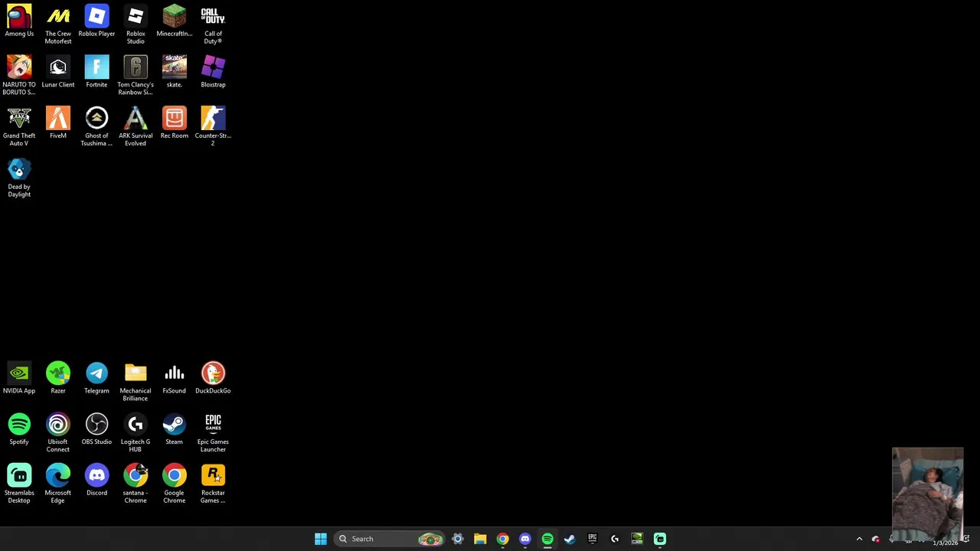Screen dimensions: 980x551
Task: Click the Microsoft Edge desktop icon
Action: click(x=58, y=484)
